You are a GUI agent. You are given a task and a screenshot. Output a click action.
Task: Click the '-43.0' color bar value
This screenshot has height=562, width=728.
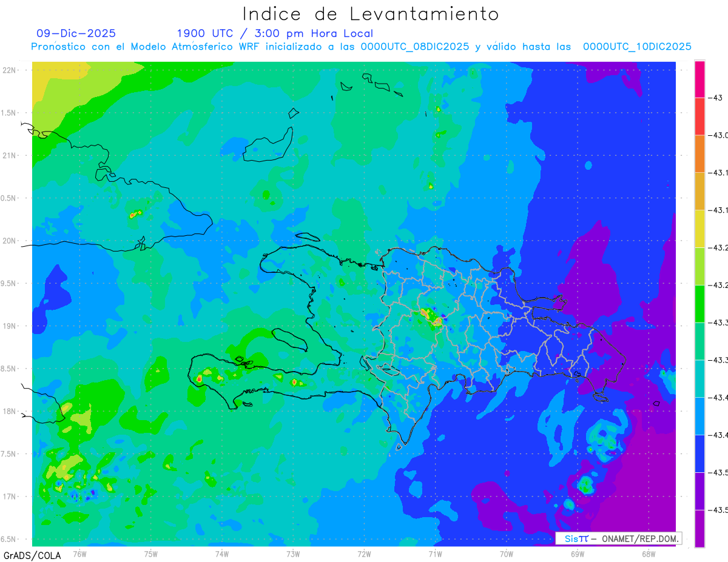click(x=718, y=135)
